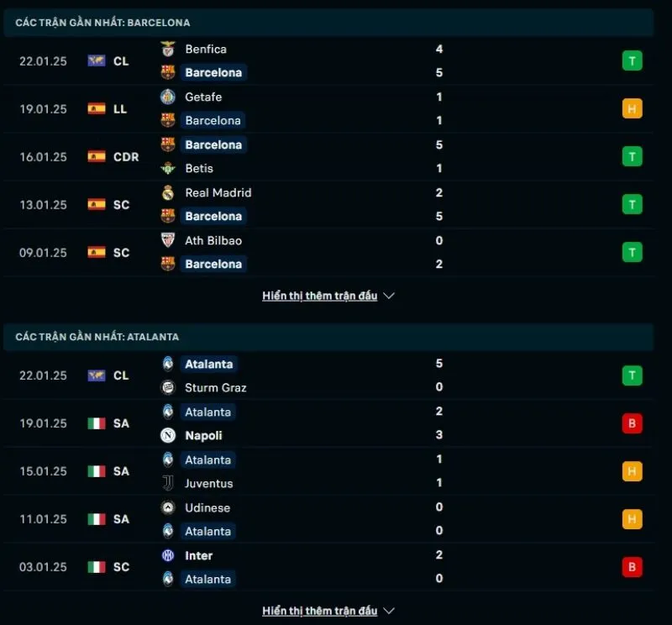Select the Inter Milan club badge
The width and height of the screenshot is (672, 625).
(x=167, y=555)
